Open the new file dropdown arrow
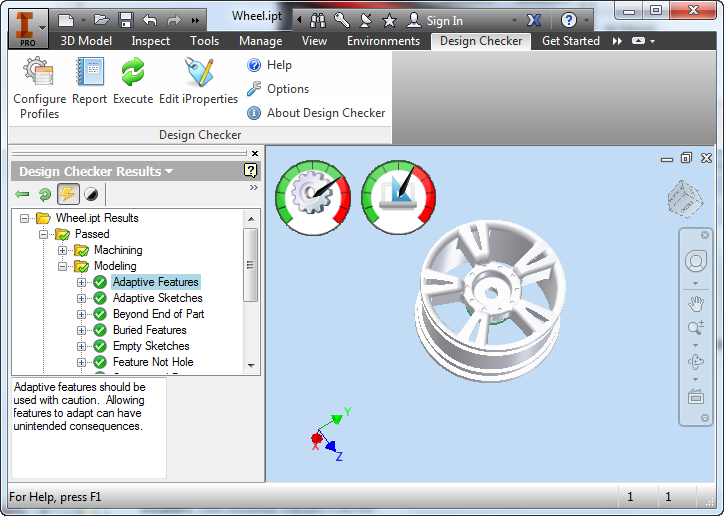 click(x=84, y=20)
